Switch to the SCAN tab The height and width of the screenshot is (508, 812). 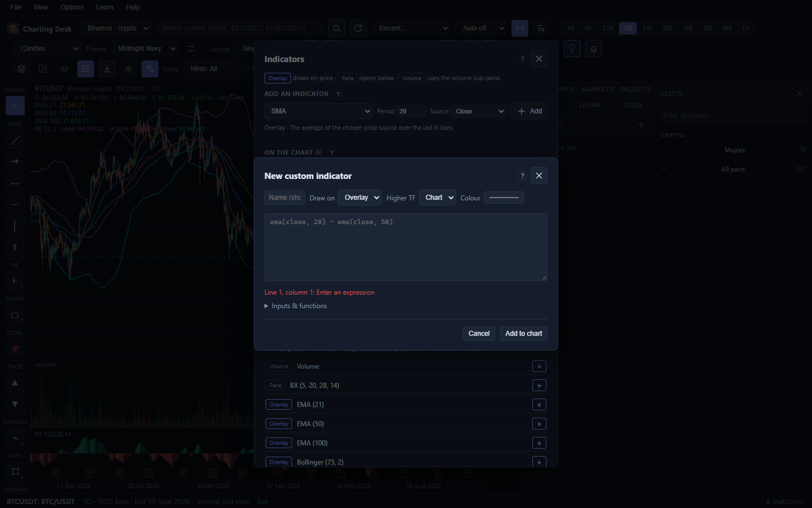tap(633, 105)
